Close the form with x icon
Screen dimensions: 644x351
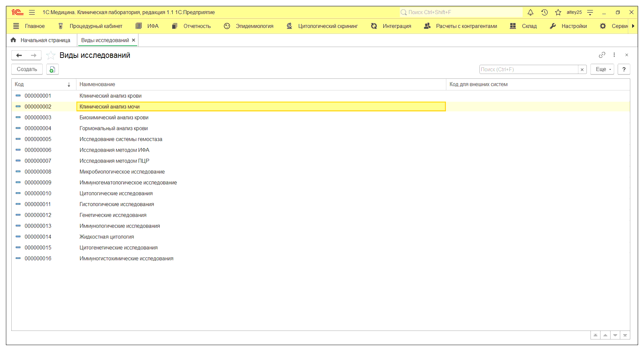click(x=627, y=55)
